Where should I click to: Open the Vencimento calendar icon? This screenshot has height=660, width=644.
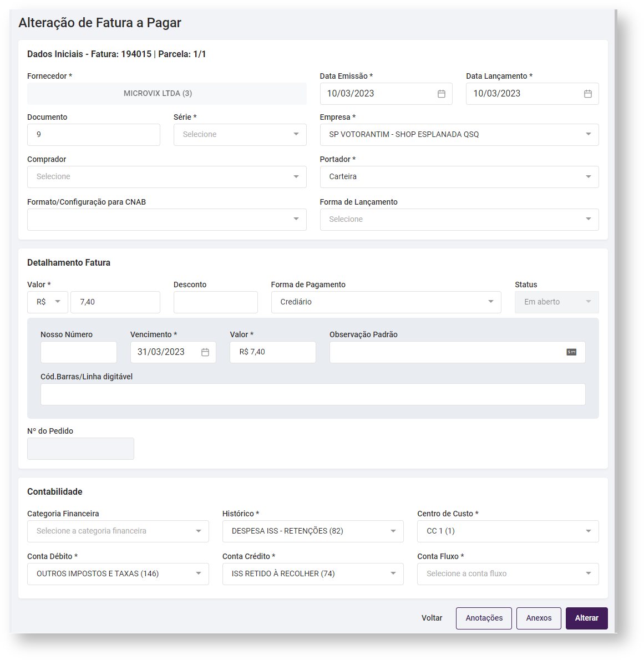[205, 352]
